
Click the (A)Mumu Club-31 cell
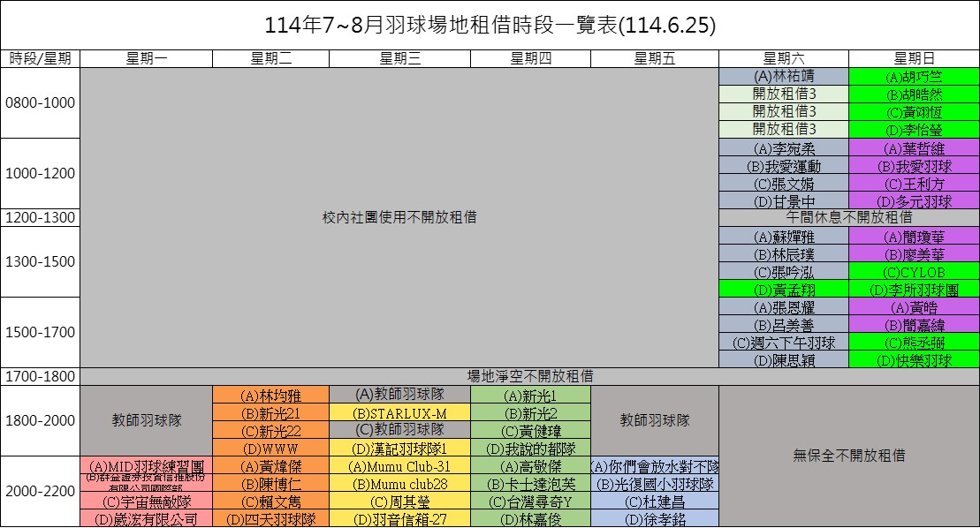(x=399, y=465)
